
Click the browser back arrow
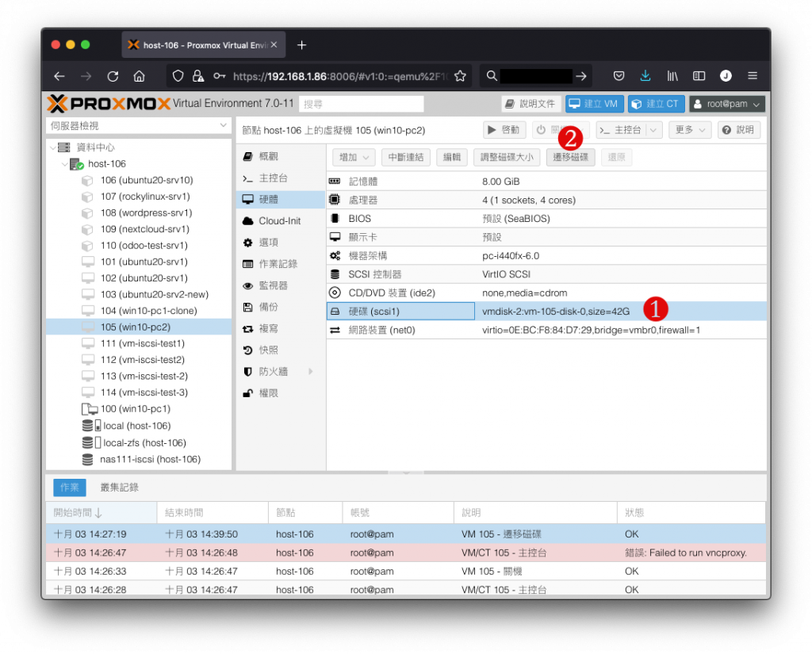(x=59, y=77)
